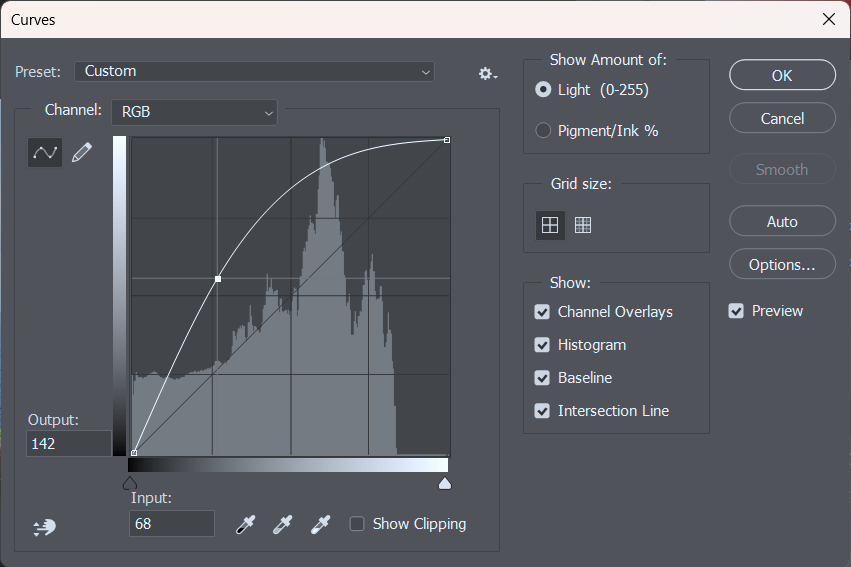The height and width of the screenshot is (567, 851).
Task: Open the Preset dropdown showing Custom
Action: pyautogui.click(x=254, y=72)
